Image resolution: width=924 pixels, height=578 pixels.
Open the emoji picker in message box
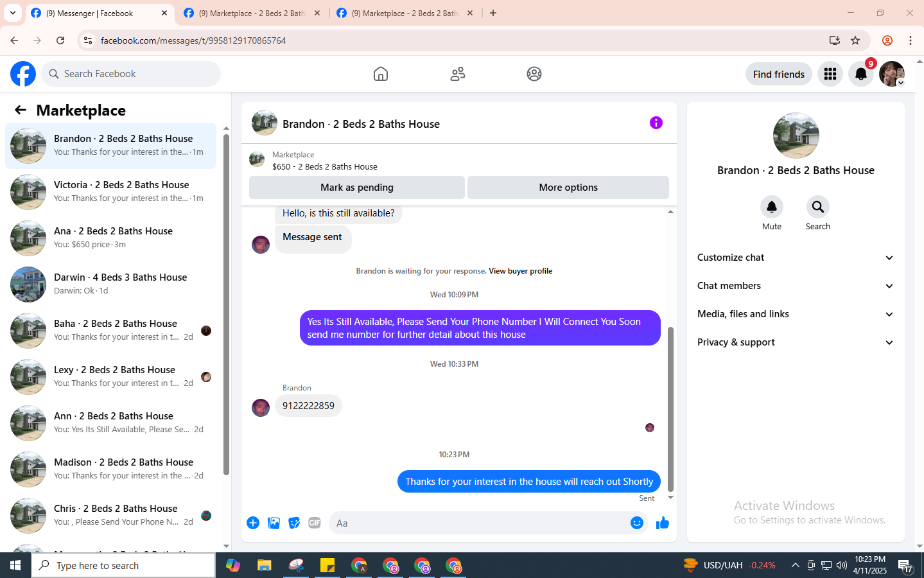637,523
